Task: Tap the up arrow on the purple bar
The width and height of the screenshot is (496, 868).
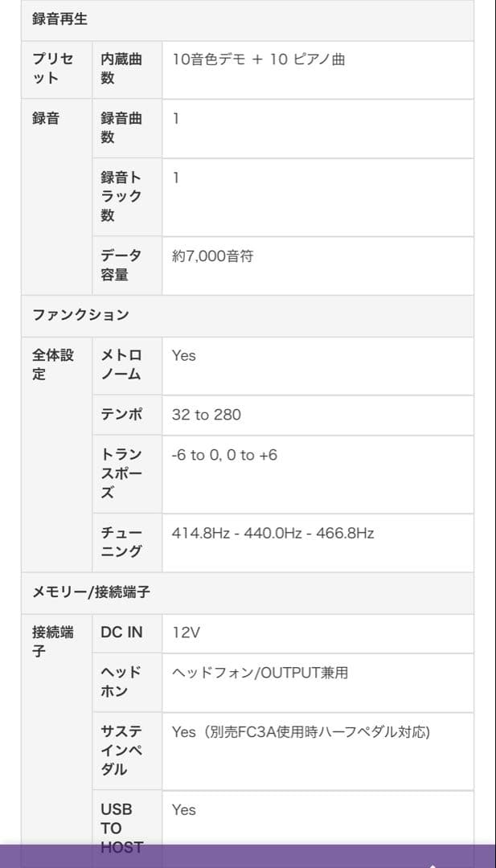Action: tap(432, 863)
